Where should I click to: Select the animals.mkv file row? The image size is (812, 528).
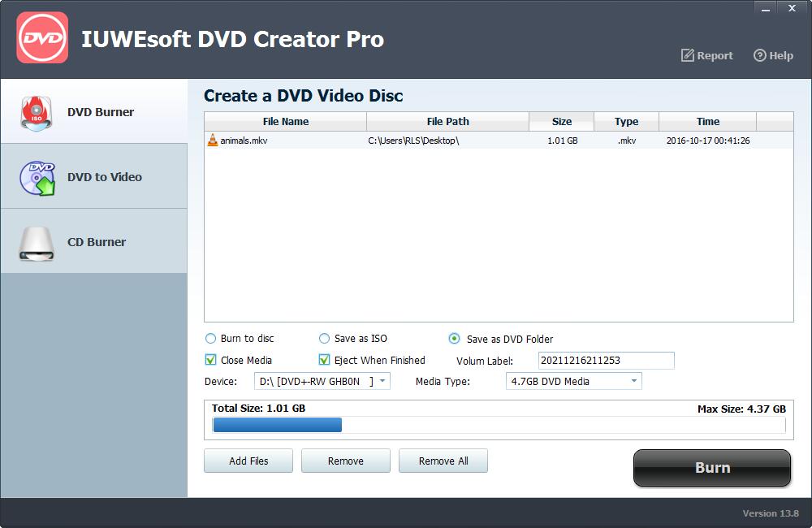click(499, 141)
